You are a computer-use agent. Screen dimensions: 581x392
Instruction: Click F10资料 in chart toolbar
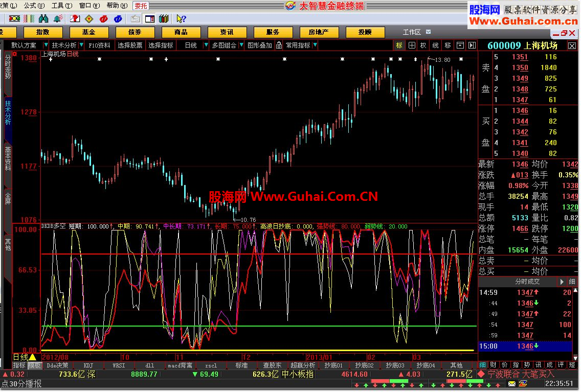tap(99, 45)
